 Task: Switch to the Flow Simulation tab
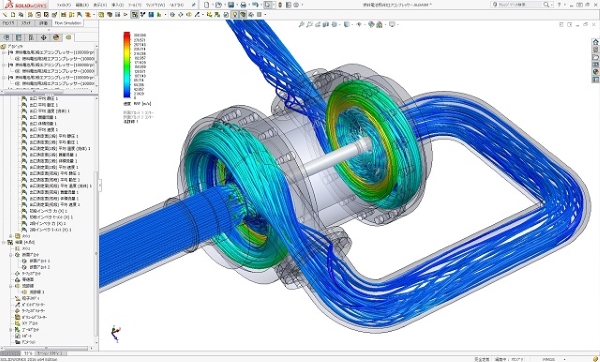(x=68, y=23)
